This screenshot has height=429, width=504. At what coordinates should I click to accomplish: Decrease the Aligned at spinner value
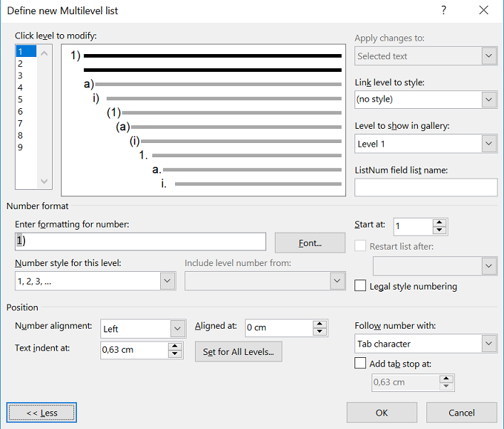point(320,332)
